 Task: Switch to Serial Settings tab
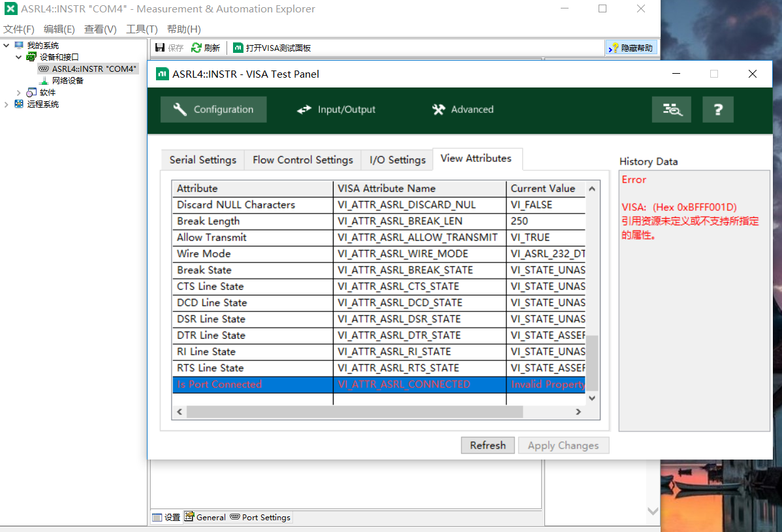[203, 160]
